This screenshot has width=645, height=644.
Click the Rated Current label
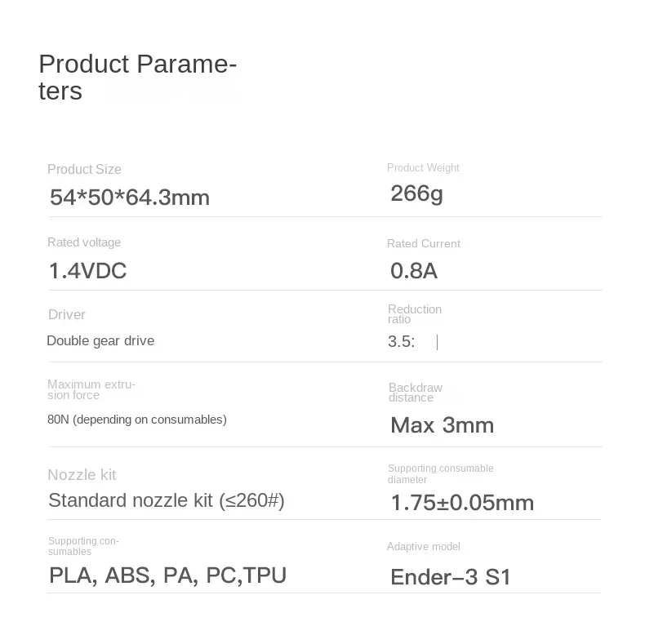(x=423, y=243)
